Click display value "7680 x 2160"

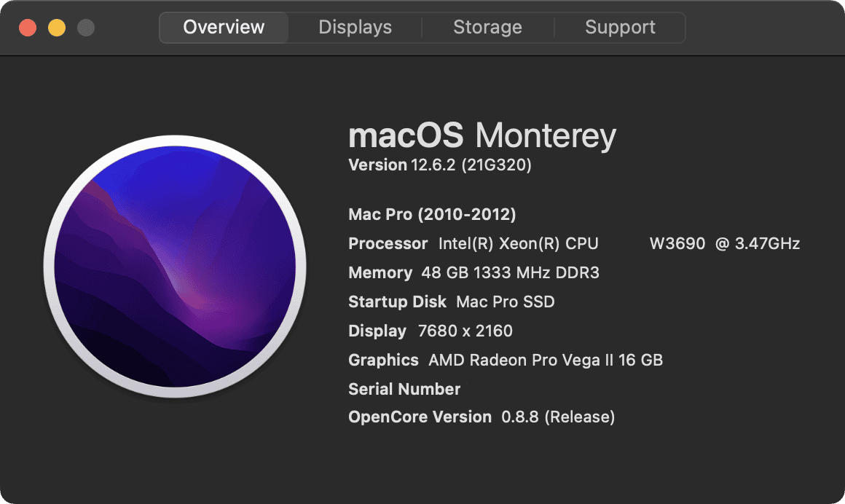click(x=465, y=331)
